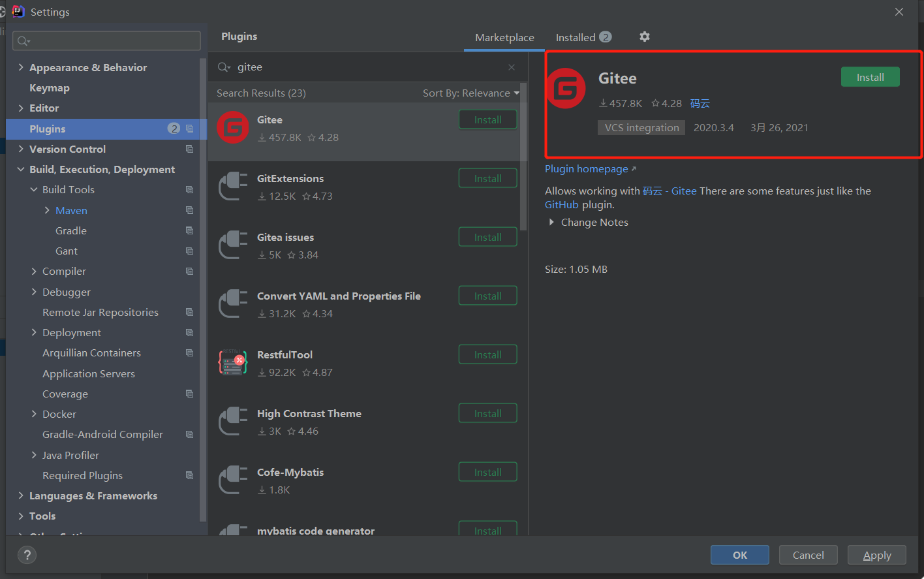
Task: Expand the Debugger settings node
Action: point(34,292)
